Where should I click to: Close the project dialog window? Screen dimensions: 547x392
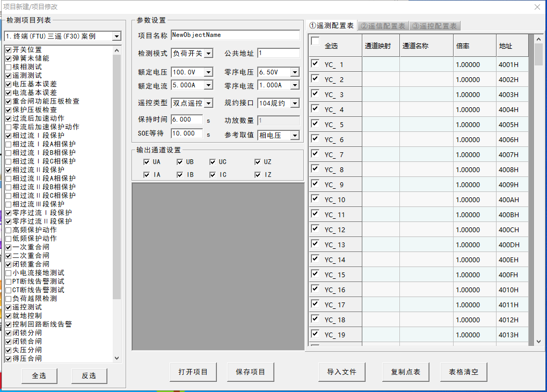pyautogui.click(x=537, y=7)
